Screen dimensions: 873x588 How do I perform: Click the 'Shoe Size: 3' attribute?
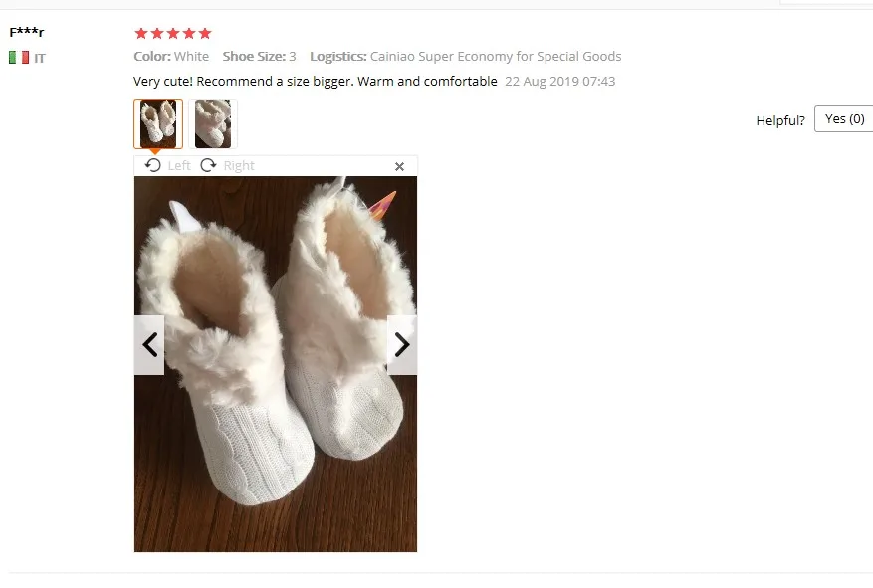(260, 56)
